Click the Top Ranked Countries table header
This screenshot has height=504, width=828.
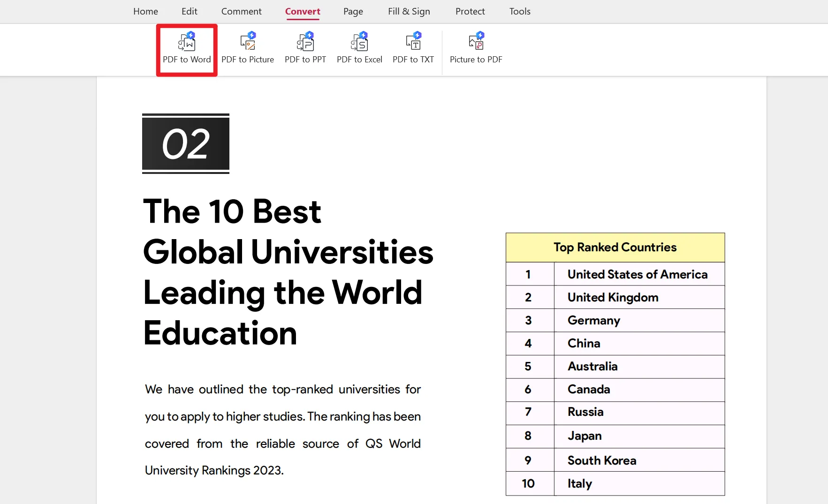coord(615,248)
